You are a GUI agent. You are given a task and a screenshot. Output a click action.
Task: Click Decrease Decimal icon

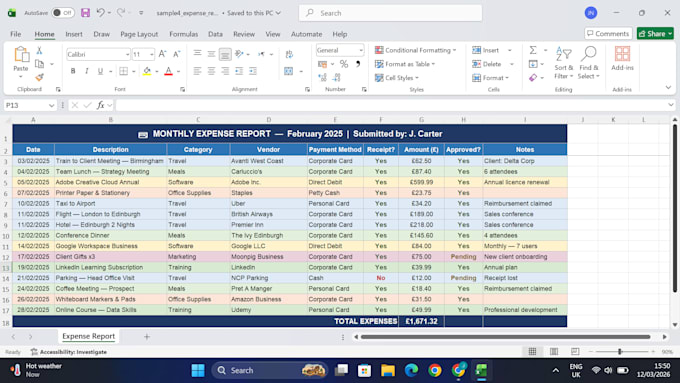click(x=337, y=78)
